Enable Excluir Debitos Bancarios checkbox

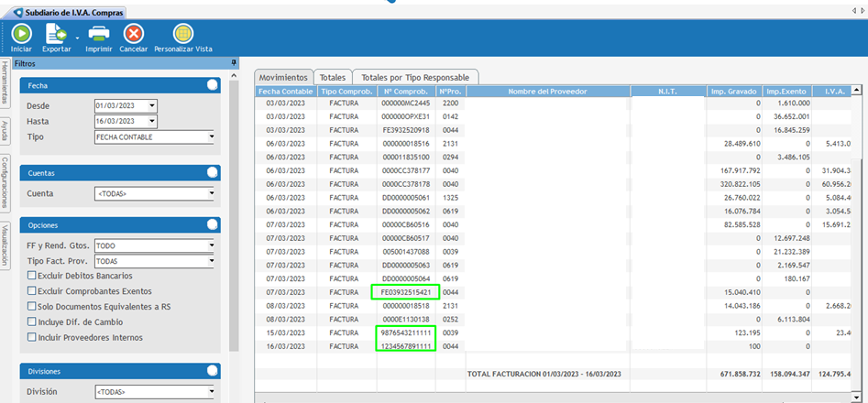point(31,276)
